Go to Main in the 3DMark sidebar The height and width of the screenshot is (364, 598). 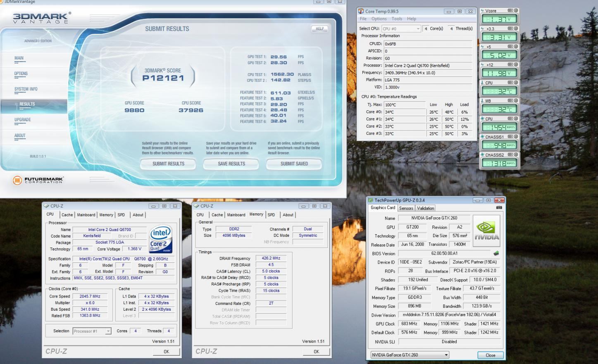click(19, 58)
